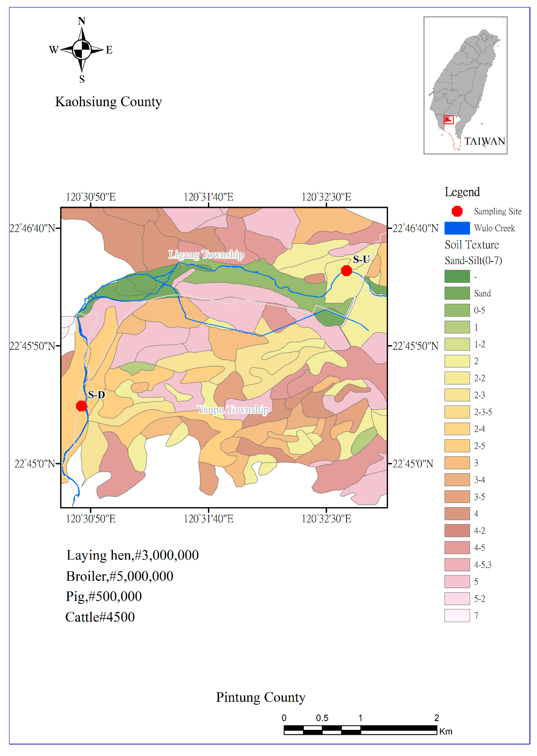Click the Legend heading text
Screen dimensions: 537x756
click(x=462, y=192)
